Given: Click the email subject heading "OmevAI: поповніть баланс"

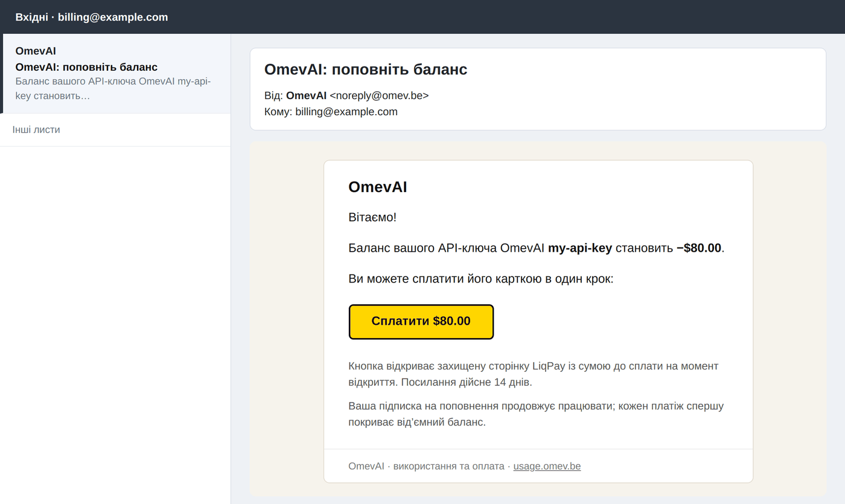Looking at the screenshot, I should pos(366,69).
